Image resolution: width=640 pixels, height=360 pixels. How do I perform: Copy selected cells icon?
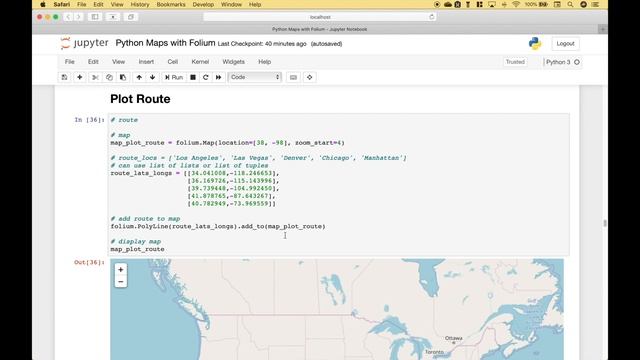coord(109,77)
